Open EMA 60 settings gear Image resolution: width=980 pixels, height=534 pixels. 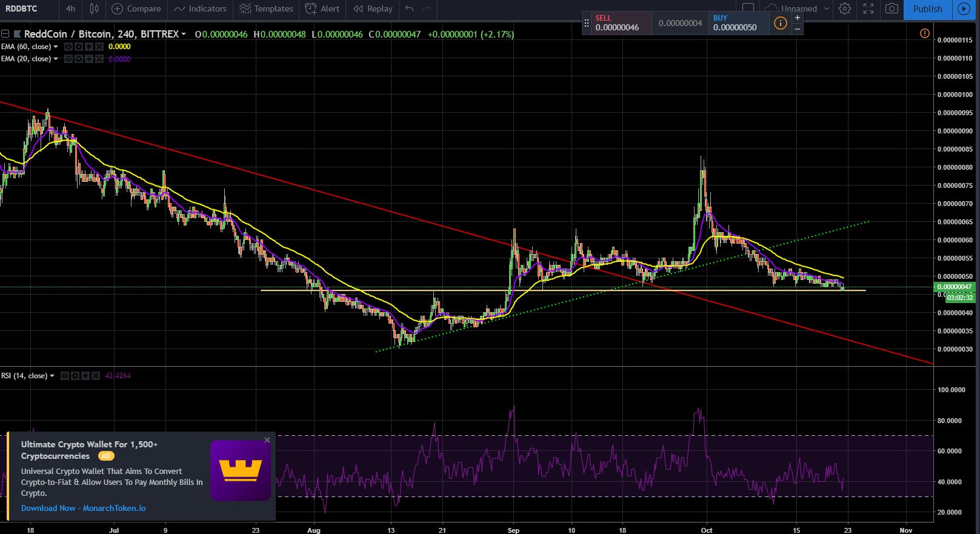(79, 47)
